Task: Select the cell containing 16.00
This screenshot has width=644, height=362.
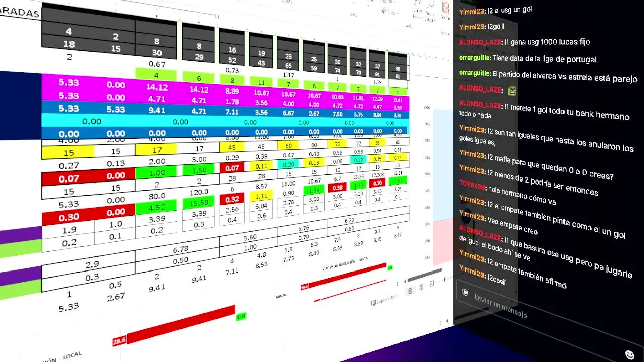Action: [x=289, y=184]
